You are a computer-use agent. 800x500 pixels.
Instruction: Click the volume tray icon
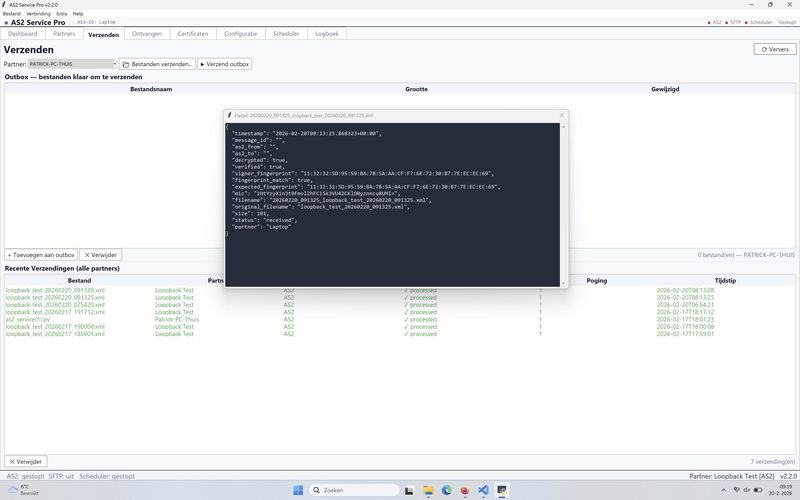(x=746, y=490)
